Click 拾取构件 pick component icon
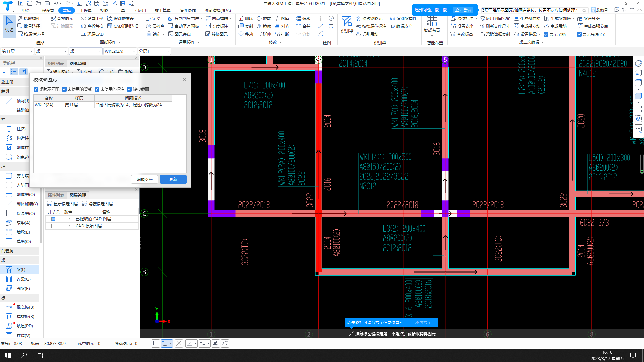This screenshot has width=644, height=362. tap(29, 18)
